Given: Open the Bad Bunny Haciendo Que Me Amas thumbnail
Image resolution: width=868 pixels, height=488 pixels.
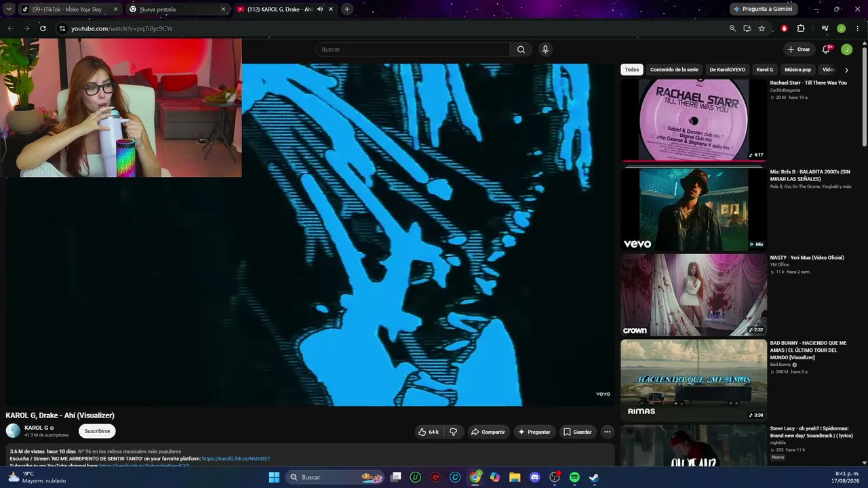Looking at the screenshot, I should [693, 380].
